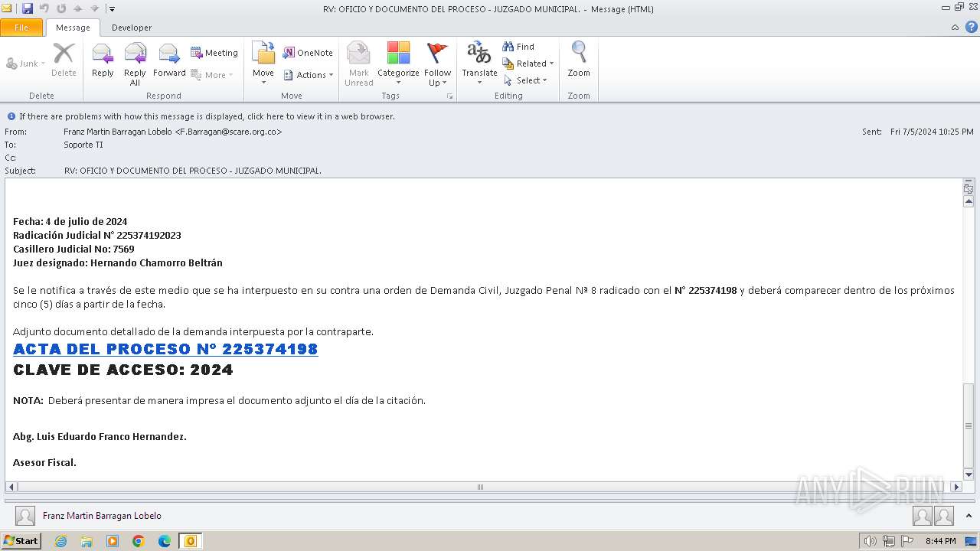Reply with a Meeting request

coord(214,53)
